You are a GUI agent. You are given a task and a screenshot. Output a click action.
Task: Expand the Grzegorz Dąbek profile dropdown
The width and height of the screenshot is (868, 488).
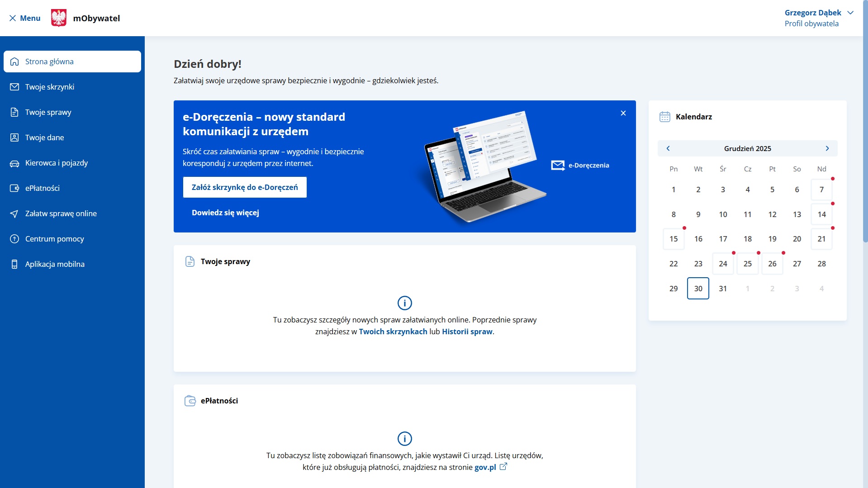[850, 13]
